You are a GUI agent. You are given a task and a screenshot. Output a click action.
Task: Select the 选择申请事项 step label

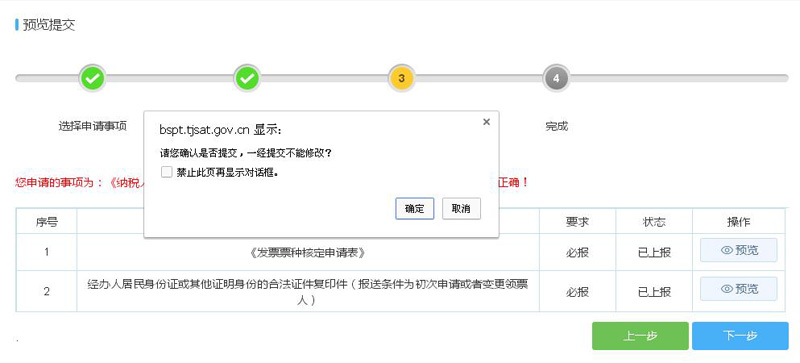click(x=92, y=127)
